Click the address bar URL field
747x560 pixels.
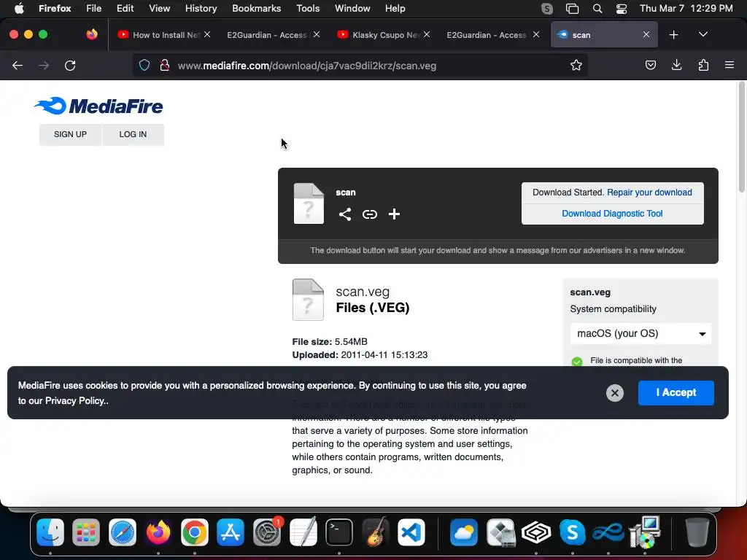[x=360, y=65]
